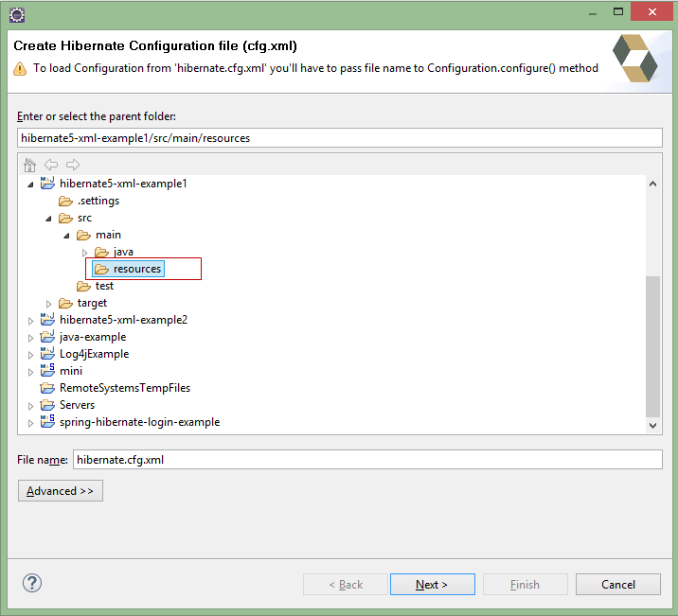Click the RemoteSystemsTempFiles folder icon

tap(47, 388)
